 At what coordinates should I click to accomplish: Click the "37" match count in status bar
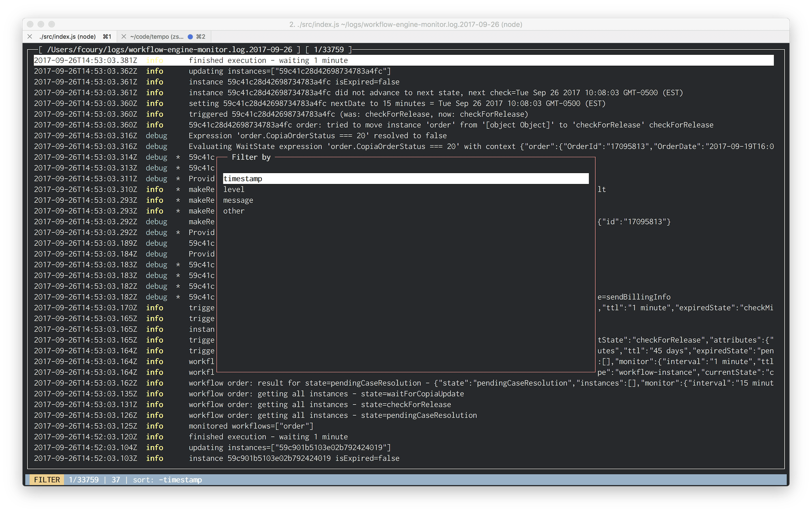click(x=116, y=479)
